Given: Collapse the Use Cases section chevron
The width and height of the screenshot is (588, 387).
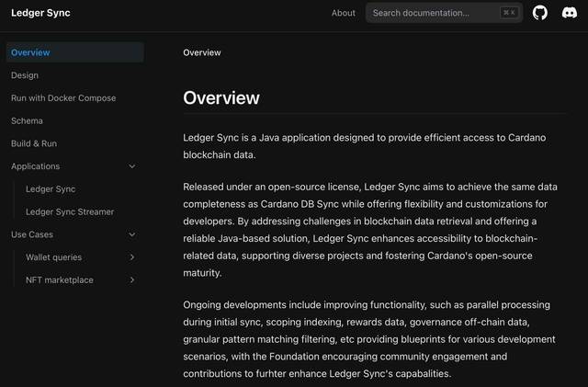Looking at the screenshot, I should point(132,234).
